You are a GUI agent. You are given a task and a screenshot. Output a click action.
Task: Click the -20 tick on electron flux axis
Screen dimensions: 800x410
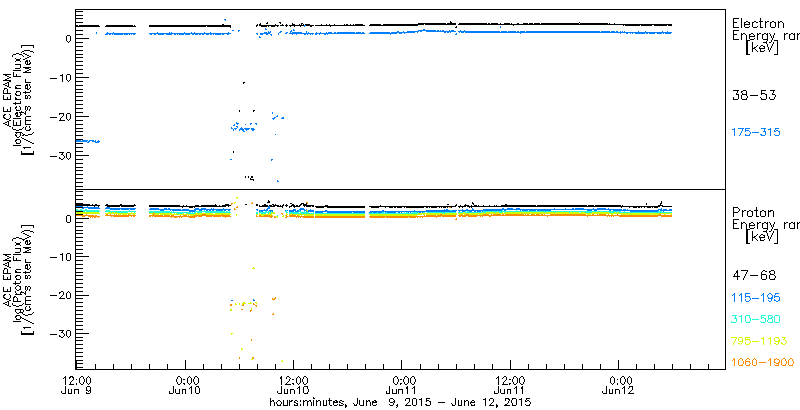tap(59, 116)
